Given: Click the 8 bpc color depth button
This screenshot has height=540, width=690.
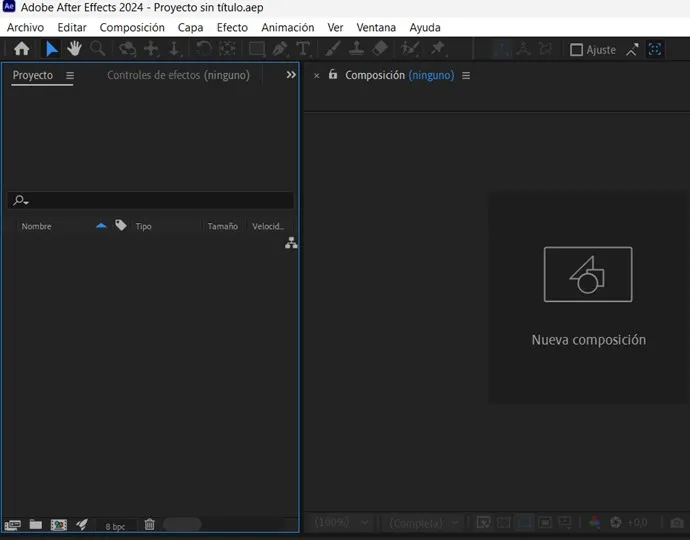Looking at the screenshot, I should click(x=115, y=526).
